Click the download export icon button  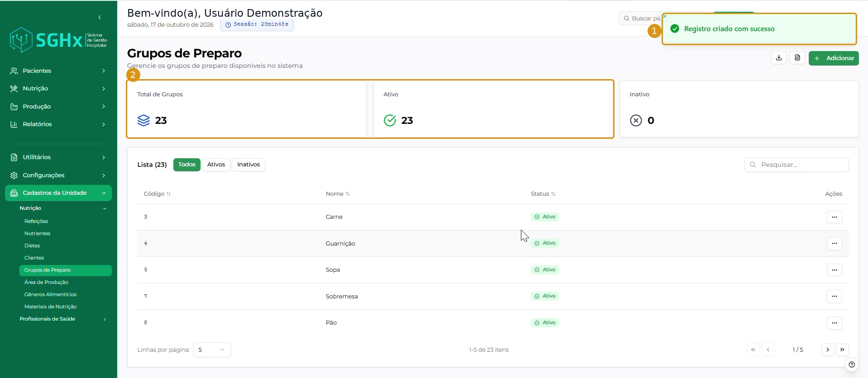click(779, 58)
